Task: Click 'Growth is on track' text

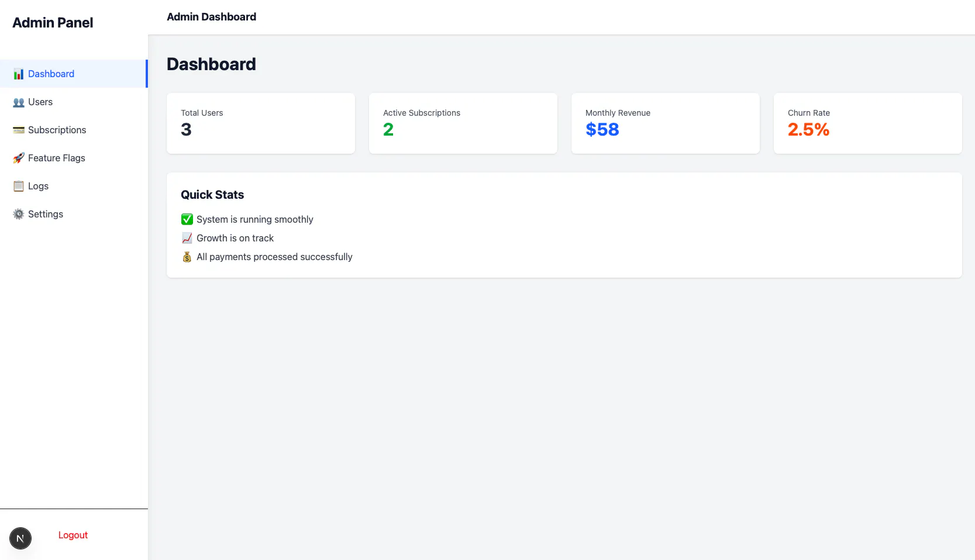Action: click(235, 238)
